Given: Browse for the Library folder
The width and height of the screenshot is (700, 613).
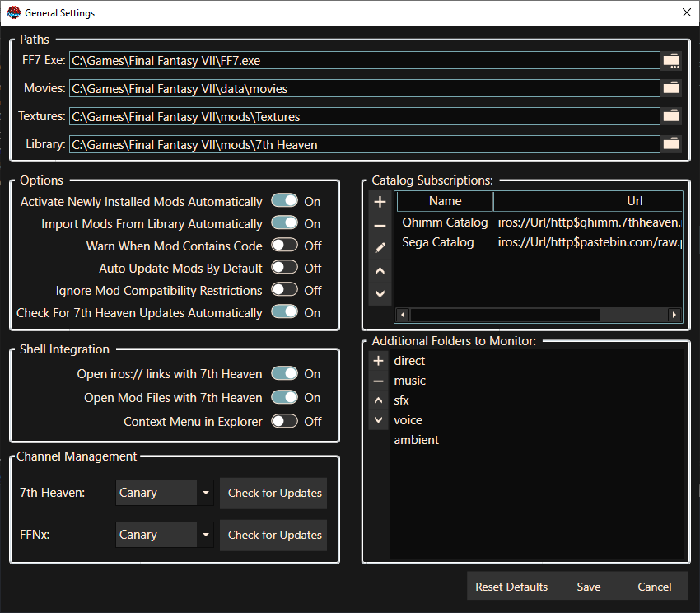Looking at the screenshot, I should pos(671,144).
